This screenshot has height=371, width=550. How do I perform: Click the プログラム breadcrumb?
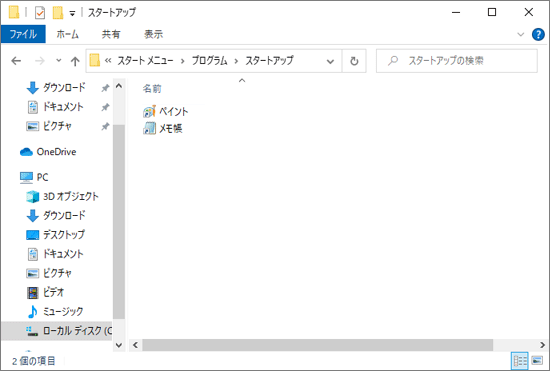click(x=209, y=61)
